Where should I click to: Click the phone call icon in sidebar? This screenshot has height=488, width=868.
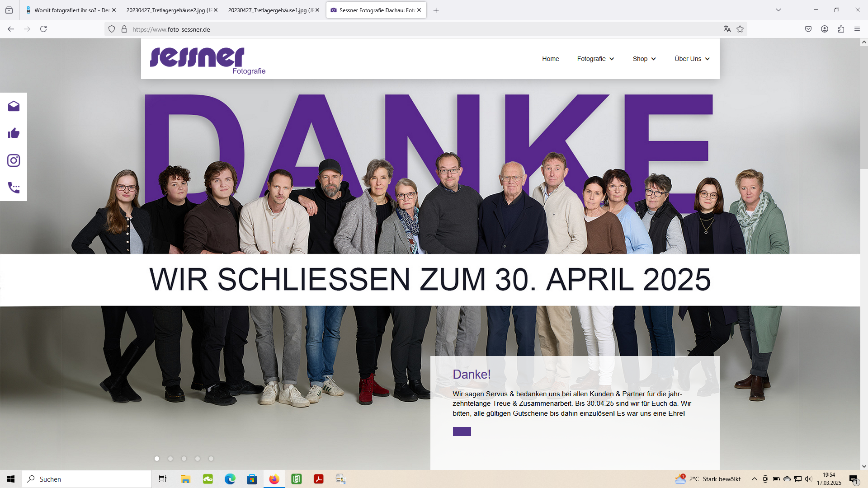(x=14, y=188)
